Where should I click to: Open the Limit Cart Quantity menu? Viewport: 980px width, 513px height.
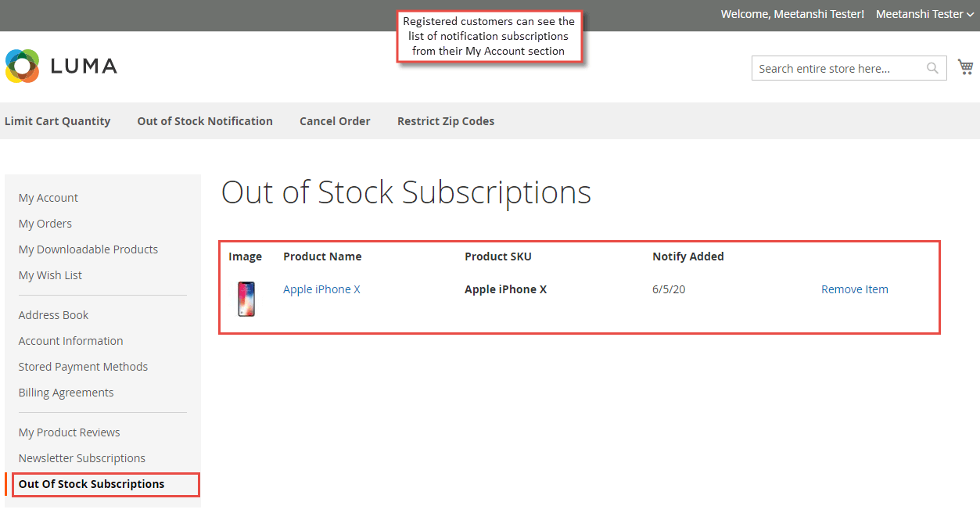click(57, 121)
